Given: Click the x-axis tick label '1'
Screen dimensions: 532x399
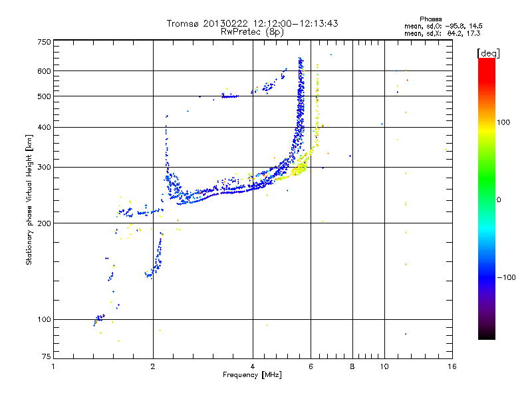Looking at the screenshot, I should pos(53,366).
